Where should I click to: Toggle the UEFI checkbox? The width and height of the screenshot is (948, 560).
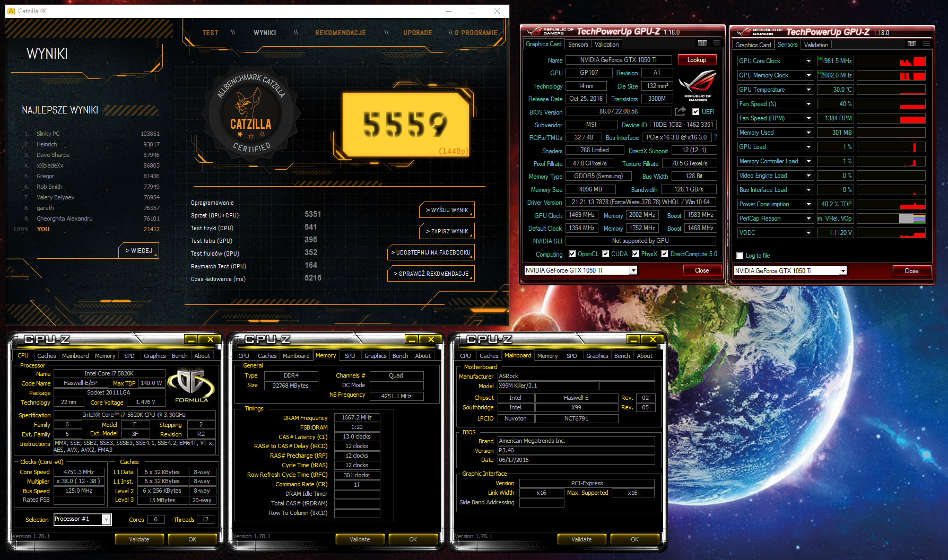click(695, 111)
